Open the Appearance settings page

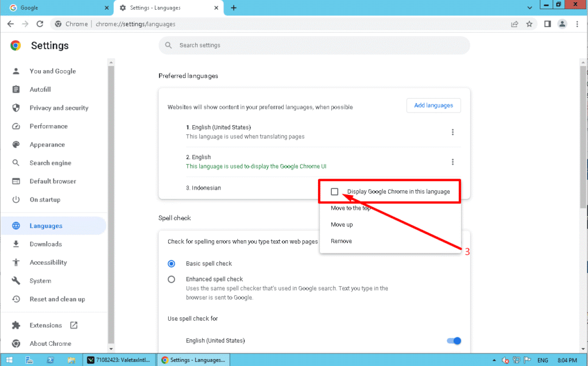(x=47, y=145)
